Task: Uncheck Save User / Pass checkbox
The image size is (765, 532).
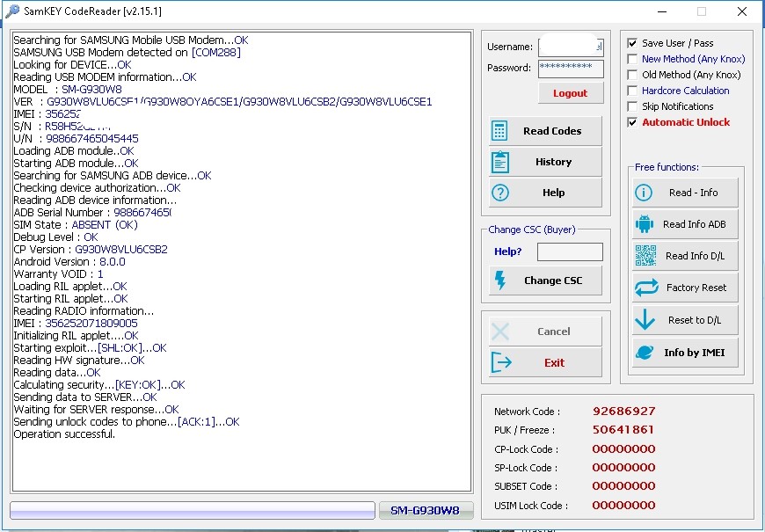Action: pos(632,43)
